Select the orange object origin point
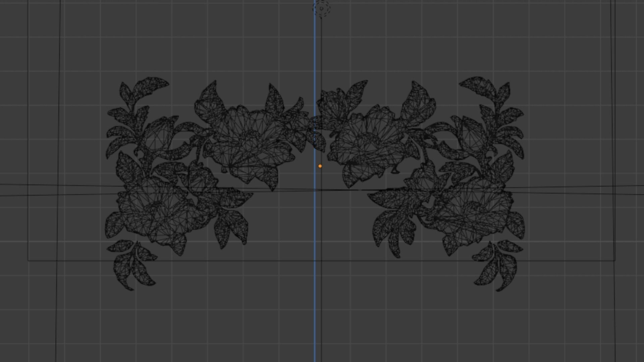This screenshot has width=644, height=362. (x=320, y=166)
